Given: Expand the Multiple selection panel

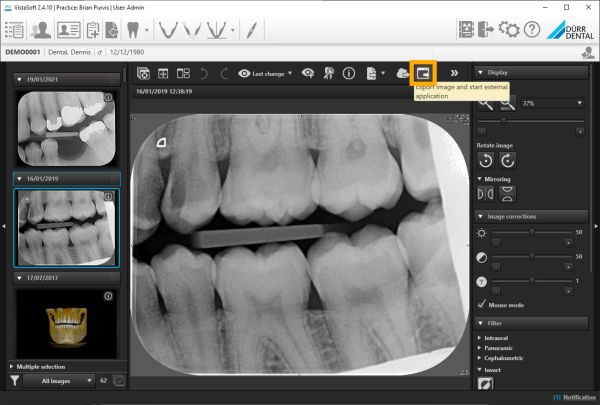Looking at the screenshot, I should [11, 367].
